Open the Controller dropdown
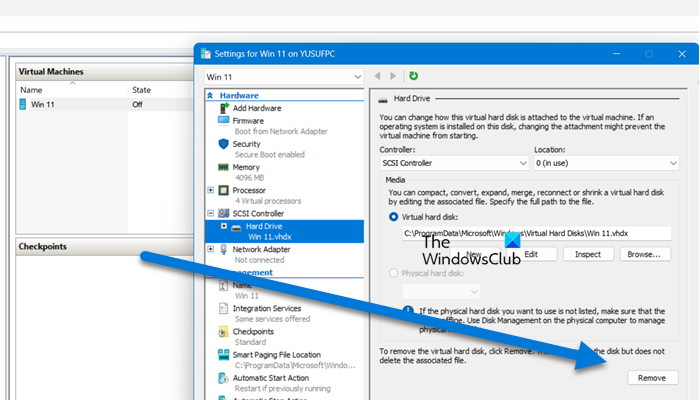Viewport: 700px width, 400px height. (x=454, y=163)
